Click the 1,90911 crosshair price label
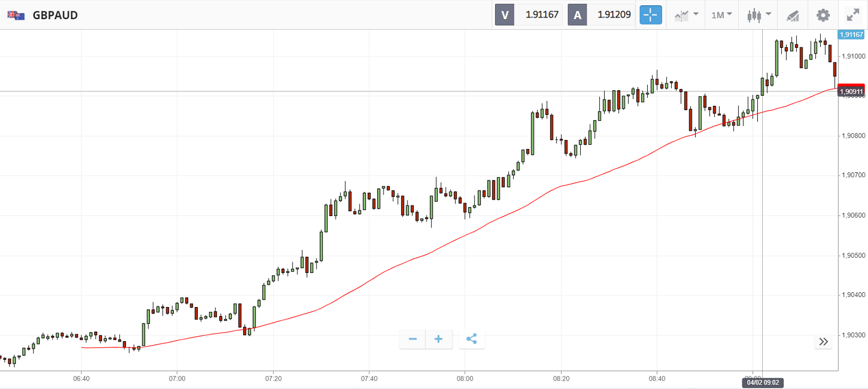The height and width of the screenshot is (389, 868). coord(851,92)
